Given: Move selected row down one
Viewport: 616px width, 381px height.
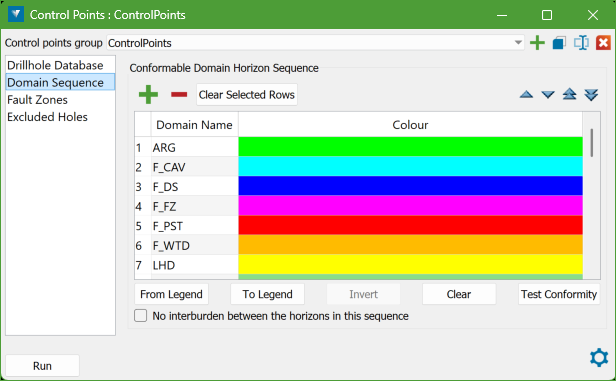Looking at the screenshot, I should [548, 95].
